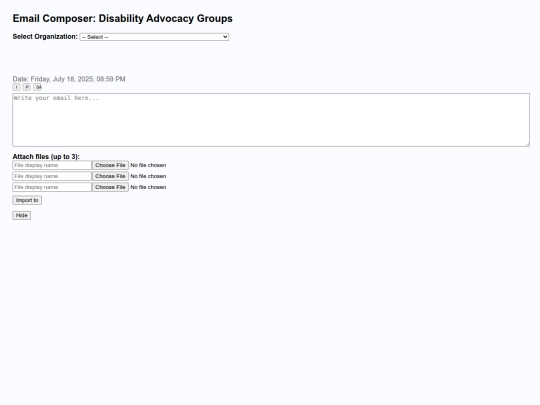Click the second Choose File button

point(110,176)
